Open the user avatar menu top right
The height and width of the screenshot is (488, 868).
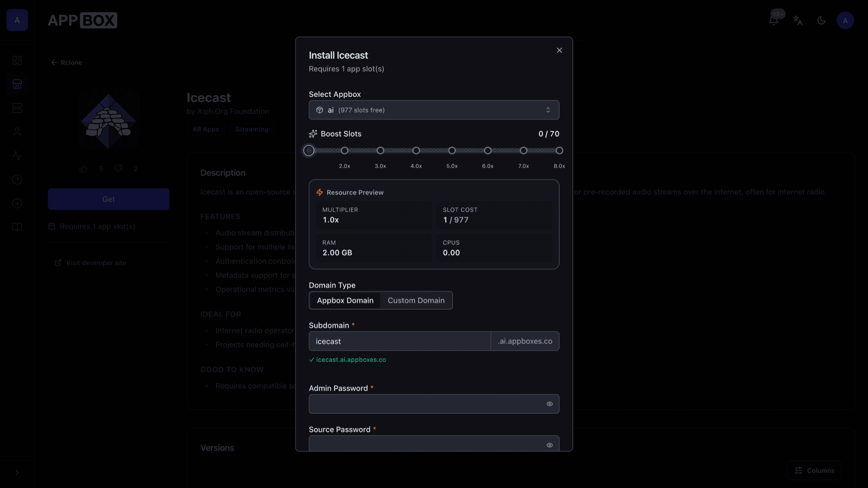coord(845,20)
